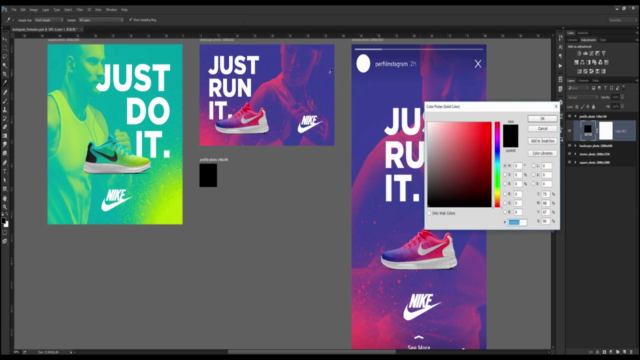Viewport: 640px width, 360px height.
Task: Collapse the profile photo layer group
Action: coord(576,116)
